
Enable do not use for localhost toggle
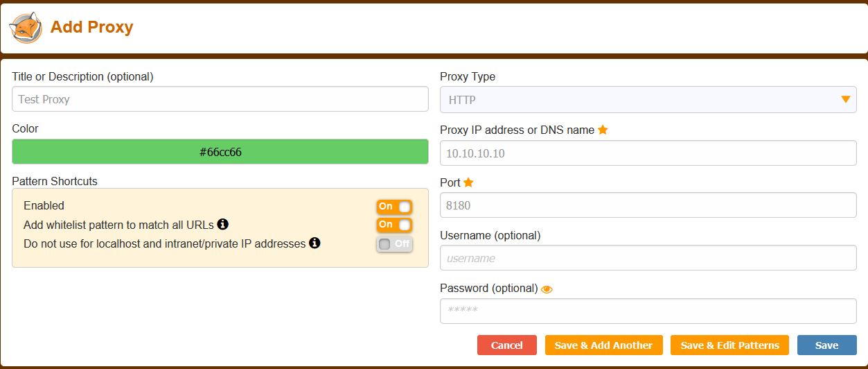tap(394, 244)
